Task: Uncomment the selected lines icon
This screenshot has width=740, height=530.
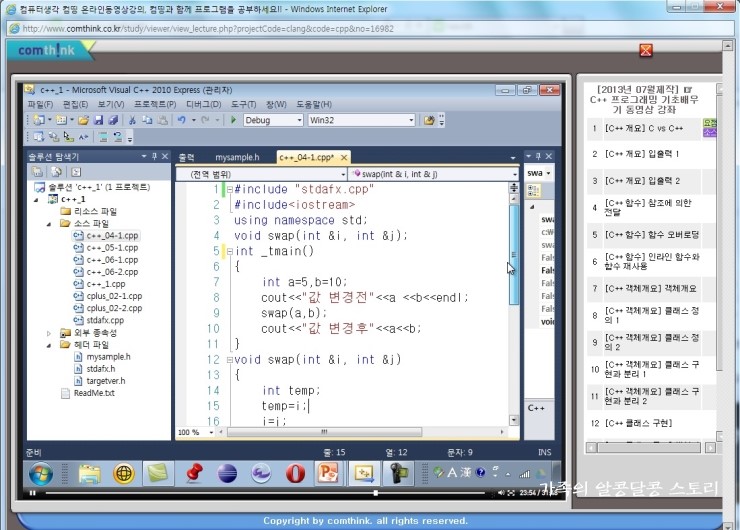Action: point(118,137)
